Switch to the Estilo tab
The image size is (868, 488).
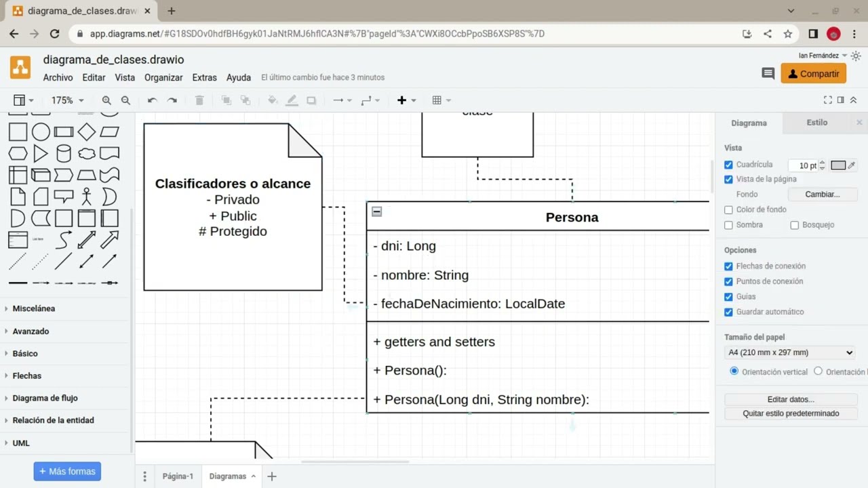click(x=816, y=123)
